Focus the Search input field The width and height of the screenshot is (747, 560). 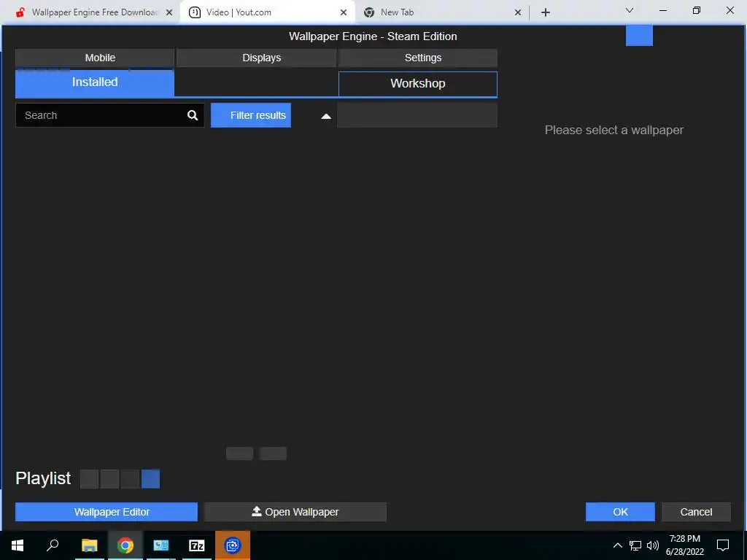click(x=110, y=115)
